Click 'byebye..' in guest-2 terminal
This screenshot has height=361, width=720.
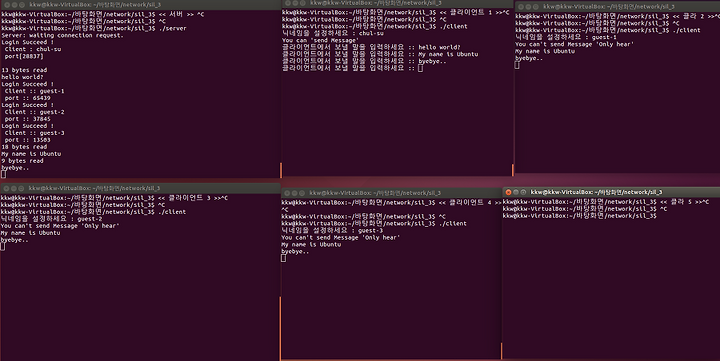point(15,240)
